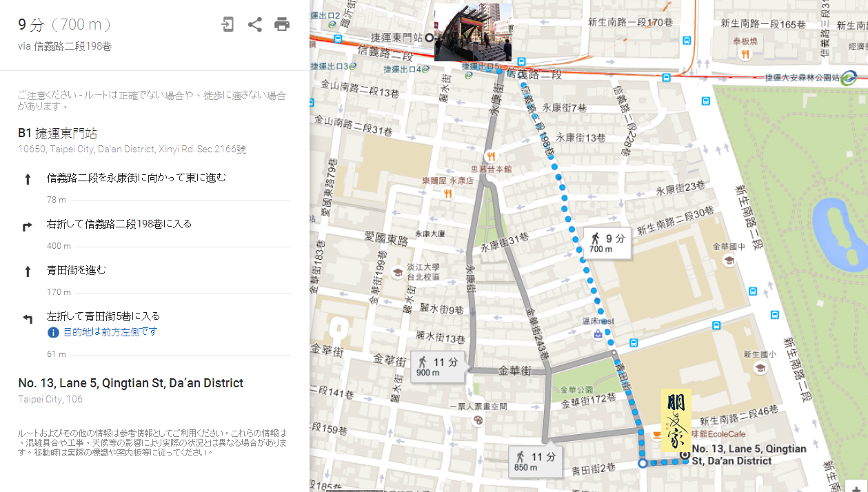868x492 pixels.
Task: Choose the alternate 11 分 900 m route
Action: (x=438, y=366)
